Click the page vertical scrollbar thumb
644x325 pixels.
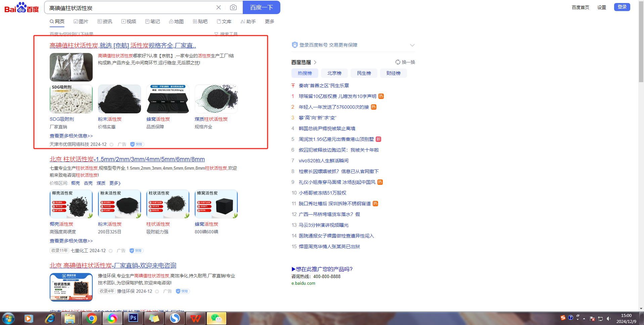(x=641, y=43)
